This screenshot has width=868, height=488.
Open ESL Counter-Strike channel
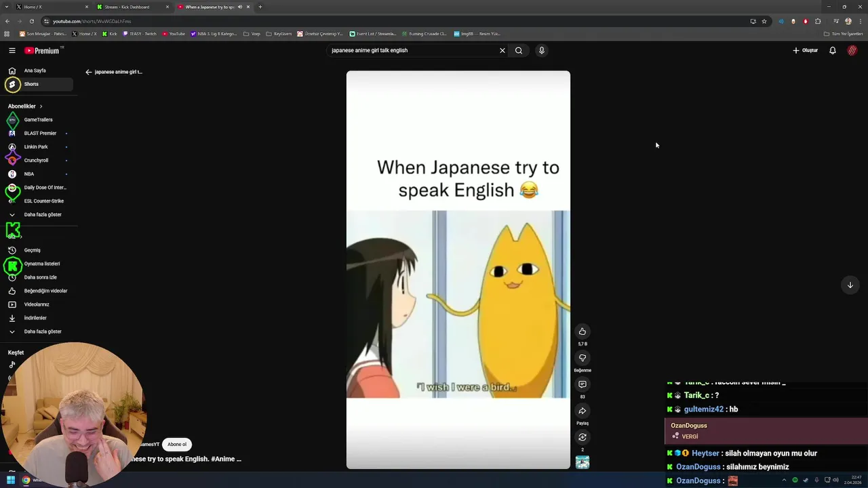38,201
